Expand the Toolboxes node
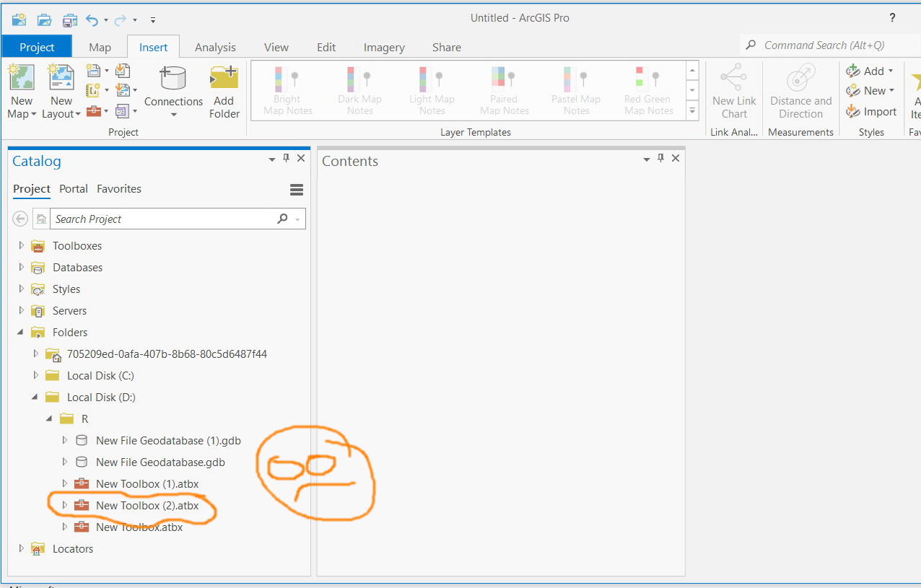The image size is (921, 588). tap(21, 246)
